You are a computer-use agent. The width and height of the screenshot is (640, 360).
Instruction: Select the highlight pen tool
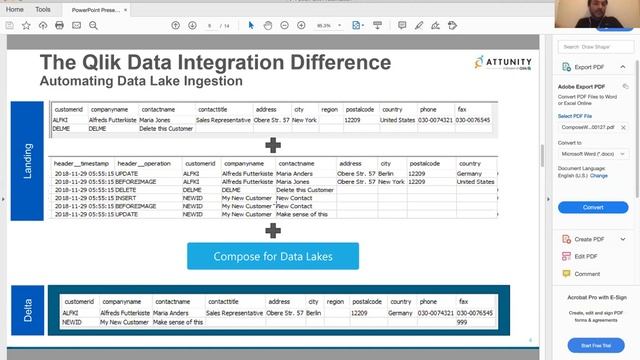[419, 25]
